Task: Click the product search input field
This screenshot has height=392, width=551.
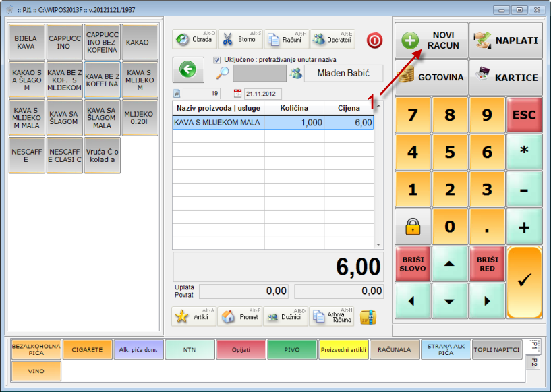Action: [259, 74]
